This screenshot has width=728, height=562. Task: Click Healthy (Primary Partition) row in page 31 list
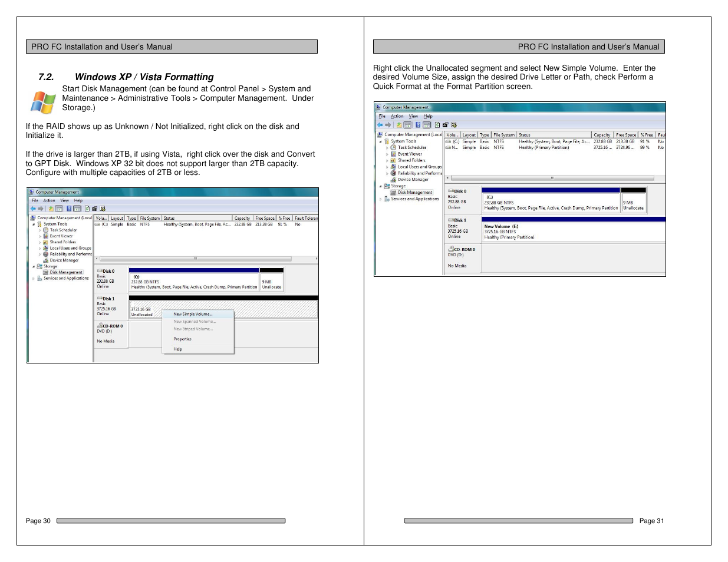(x=555, y=148)
